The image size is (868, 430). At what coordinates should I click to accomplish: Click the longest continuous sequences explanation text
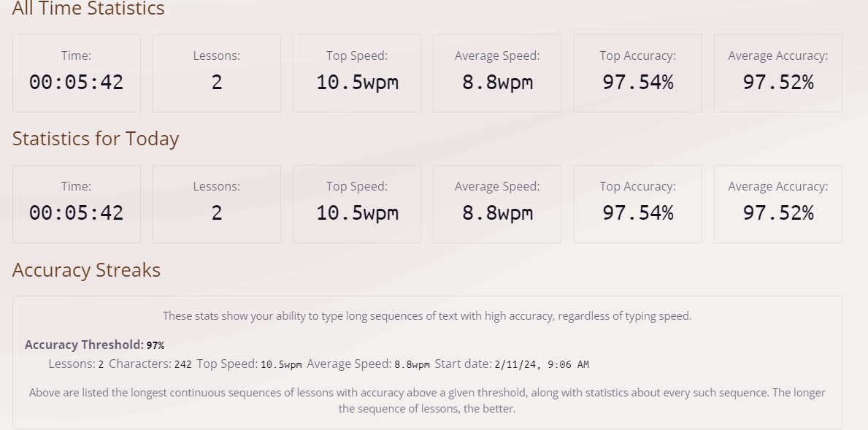[427, 400]
